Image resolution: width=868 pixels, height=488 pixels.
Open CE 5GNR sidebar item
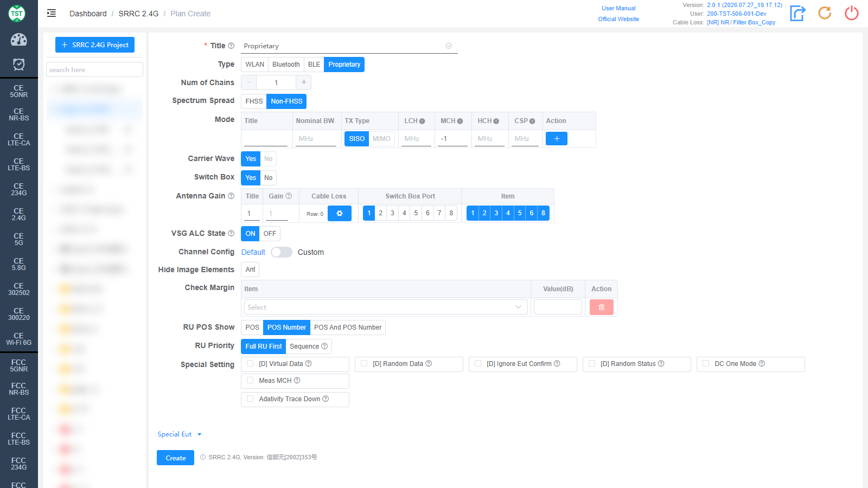19,91
